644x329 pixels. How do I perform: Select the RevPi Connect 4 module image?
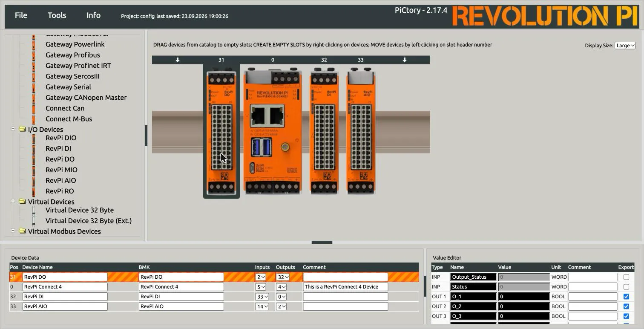[273, 131]
